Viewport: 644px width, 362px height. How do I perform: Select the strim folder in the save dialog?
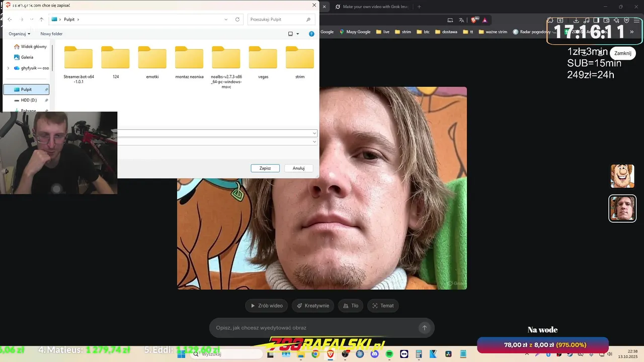299,62
